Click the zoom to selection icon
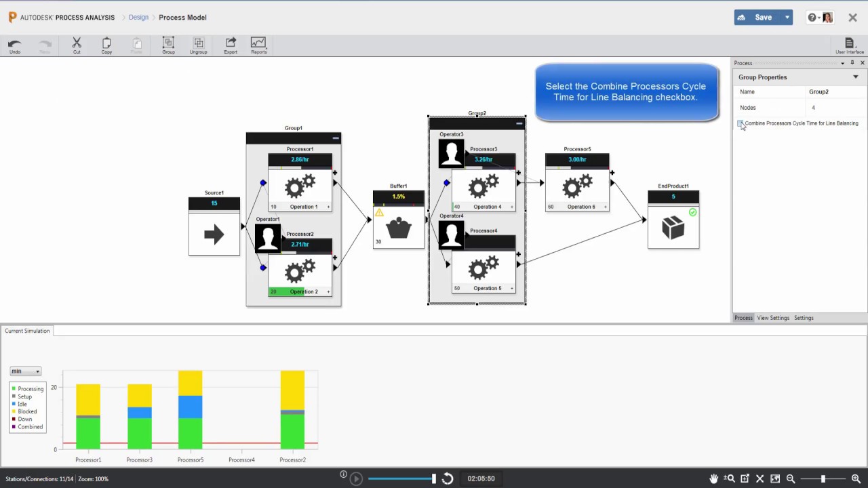 [x=745, y=479]
